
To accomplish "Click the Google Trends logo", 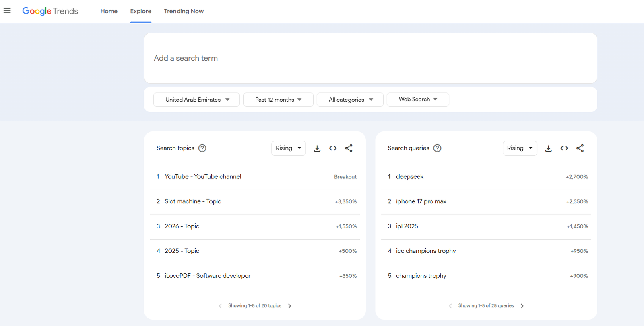I will click(50, 11).
